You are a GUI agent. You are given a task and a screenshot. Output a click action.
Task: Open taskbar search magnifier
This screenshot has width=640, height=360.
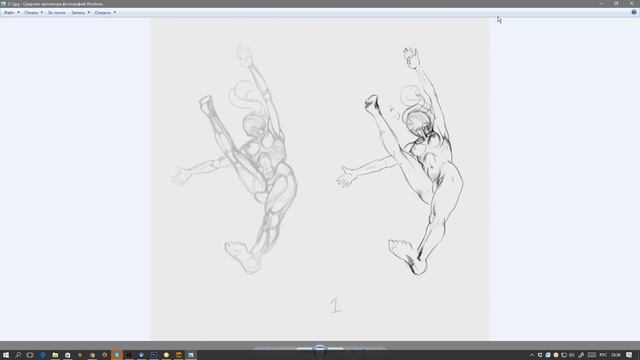(x=18, y=355)
